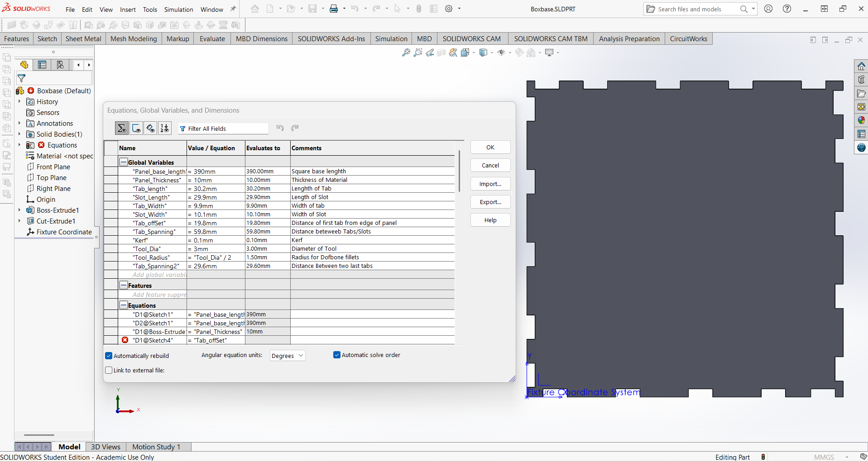
Task: Open the Home (Welcome) icon in toolbar
Action: click(x=255, y=9)
